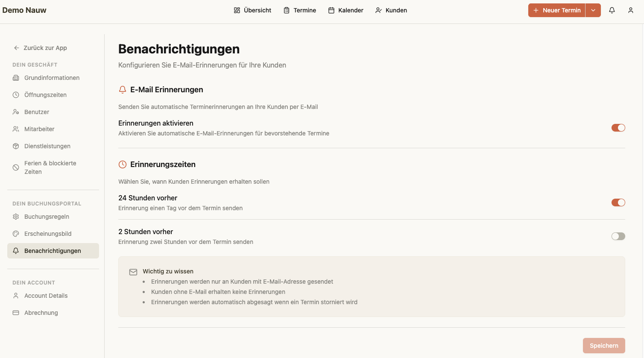Switch to the Übersicht page
The image size is (644, 358).
(252, 10)
